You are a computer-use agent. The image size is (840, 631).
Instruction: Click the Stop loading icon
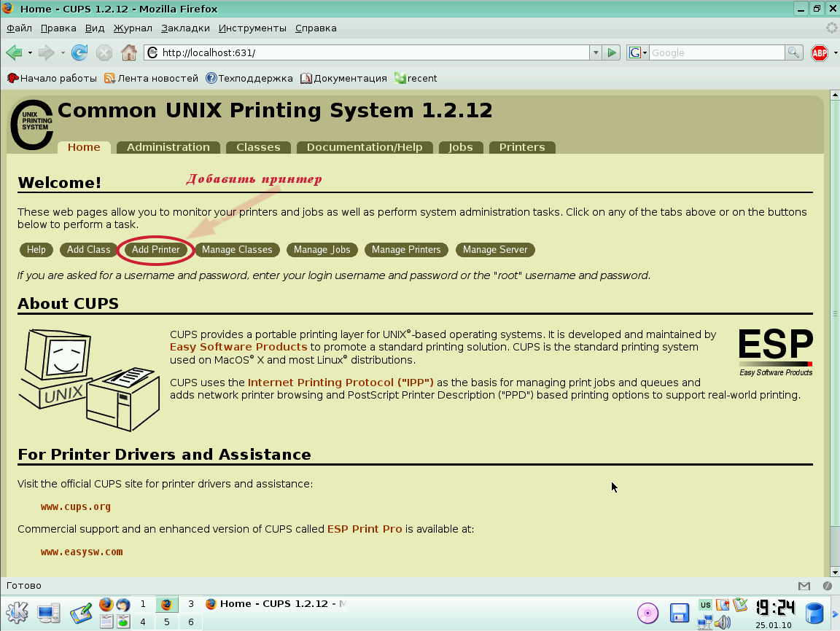[104, 52]
